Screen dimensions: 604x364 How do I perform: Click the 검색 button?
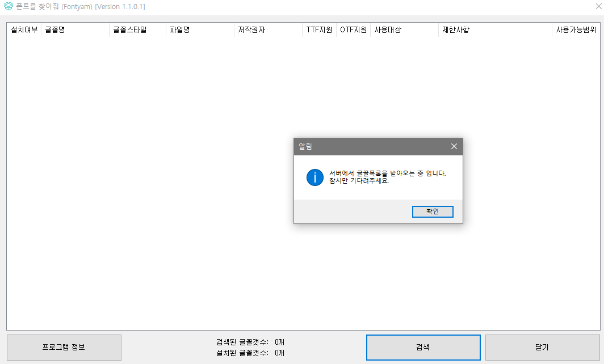tap(423, 348)
